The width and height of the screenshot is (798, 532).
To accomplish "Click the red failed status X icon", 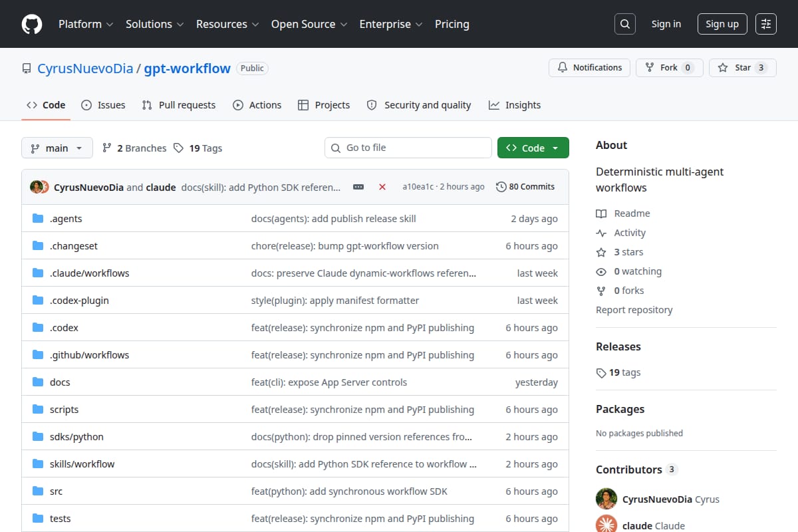I will click(382, 187).
